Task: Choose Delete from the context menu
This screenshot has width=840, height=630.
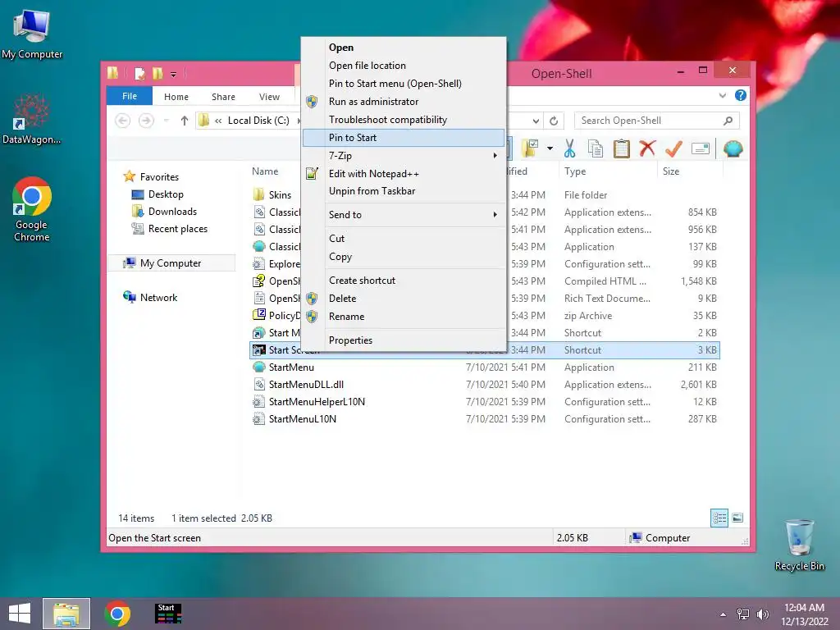Action: (403, 299)
